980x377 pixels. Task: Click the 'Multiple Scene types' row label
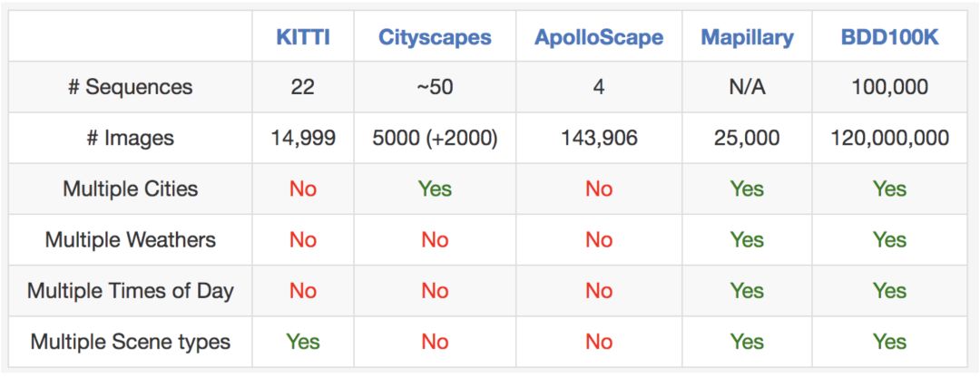131,342
